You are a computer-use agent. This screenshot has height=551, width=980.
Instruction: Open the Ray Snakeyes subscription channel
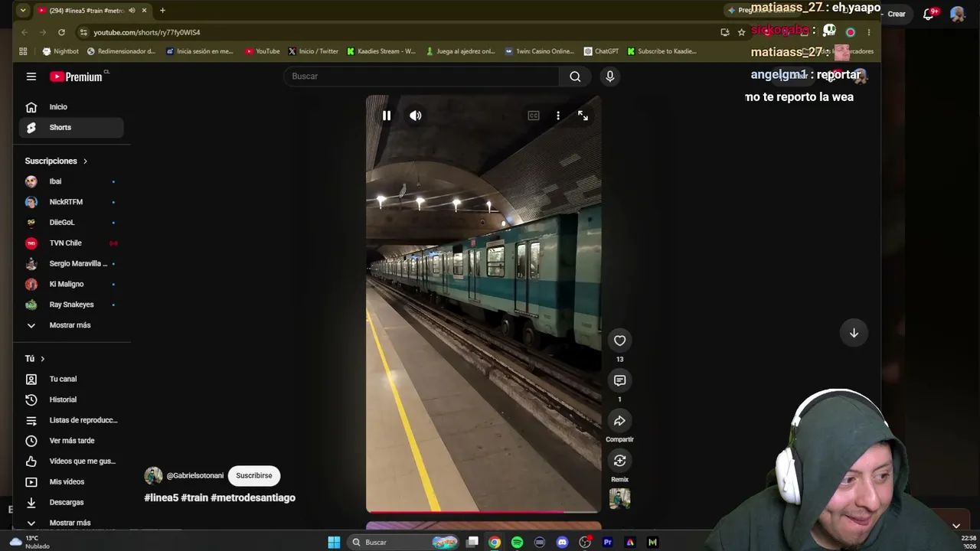point(71,305)
